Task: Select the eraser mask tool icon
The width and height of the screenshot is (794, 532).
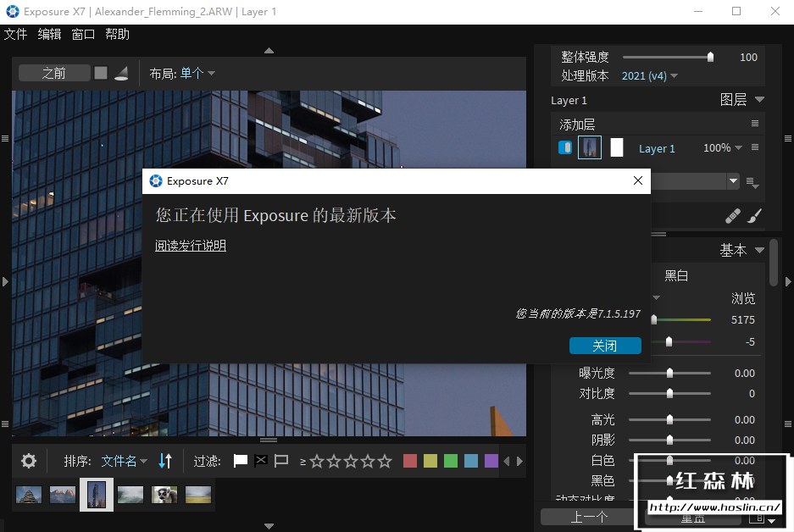Action: click(x=732, y=216)
